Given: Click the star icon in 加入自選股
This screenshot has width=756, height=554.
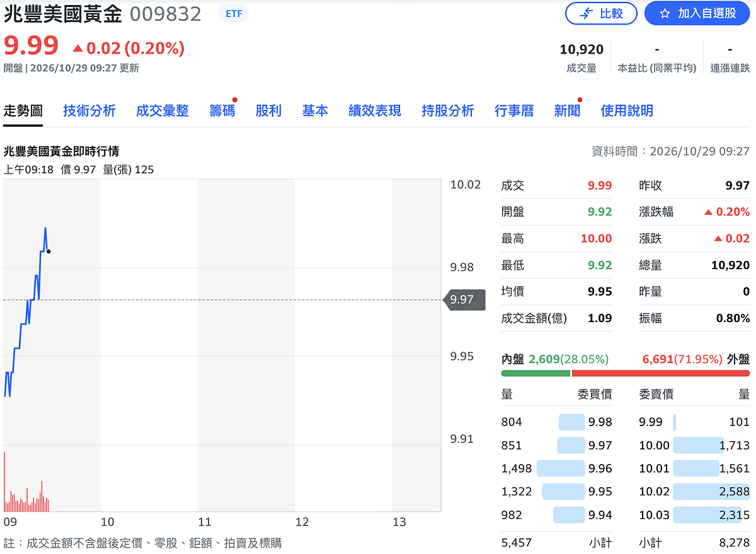Looking at the screenshot, I should [665, 13].
